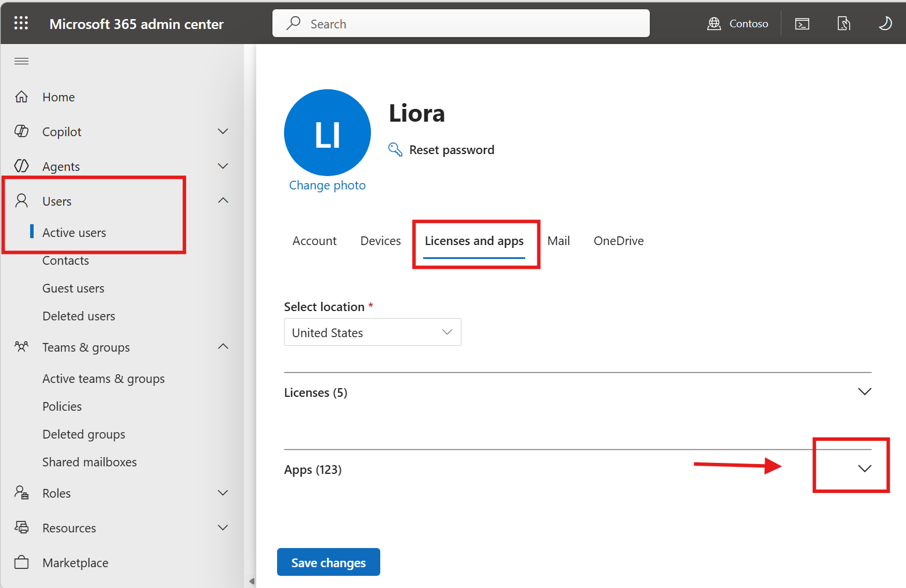Open Active users in sidebar
The image size is (906, 588).
tap(74, 232)
